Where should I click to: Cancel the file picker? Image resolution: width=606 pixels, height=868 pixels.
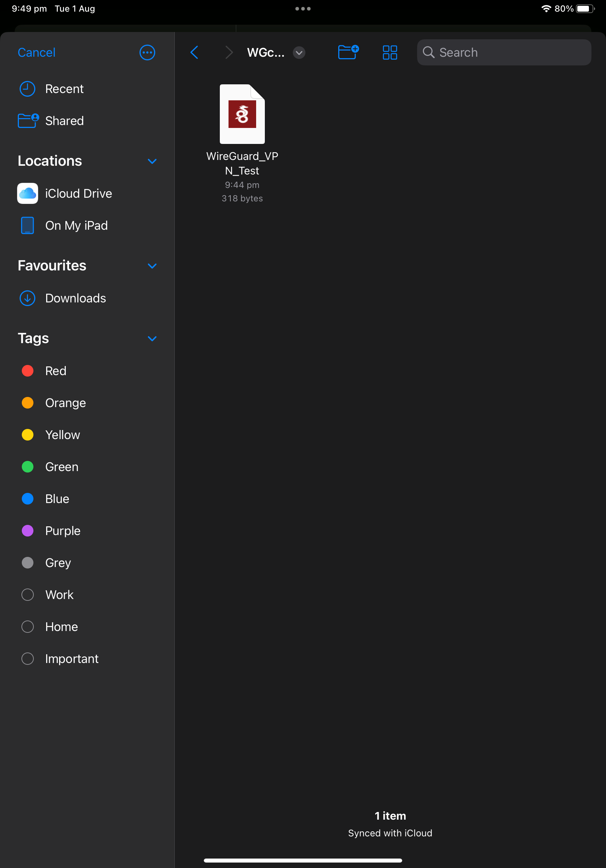[36, 52]
